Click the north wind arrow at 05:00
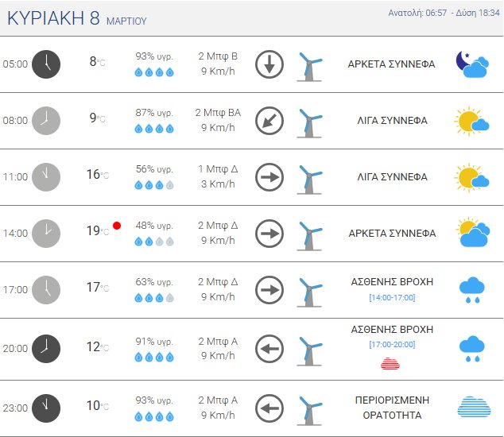The image size is (504, 437). (x=269, y=64)
